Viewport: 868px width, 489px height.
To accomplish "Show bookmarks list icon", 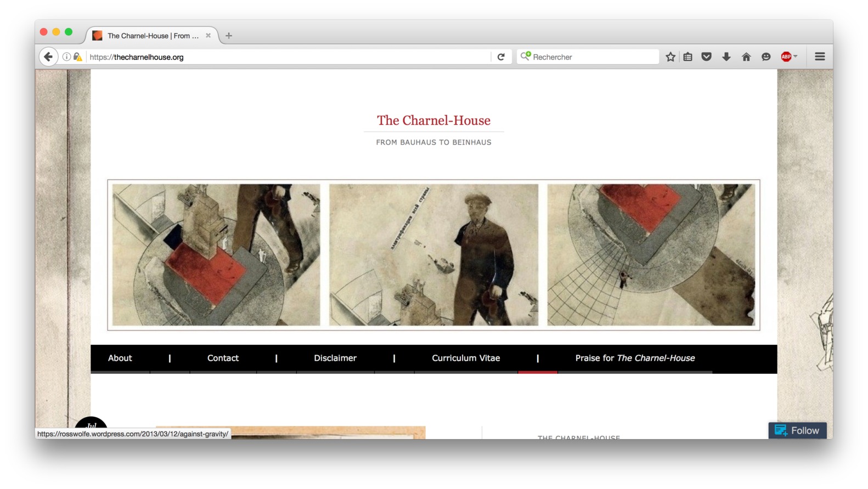I will pyautogui.click(x=688, y=56).
